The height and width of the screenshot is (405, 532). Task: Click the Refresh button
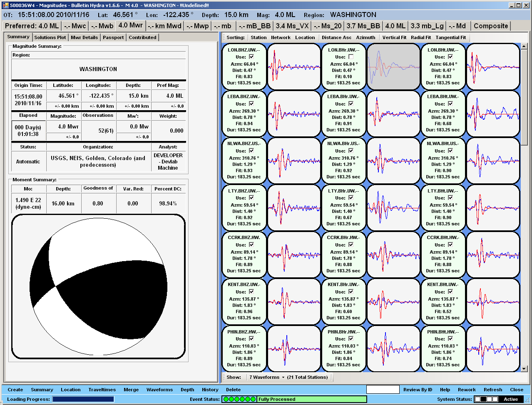coord(493,390)
